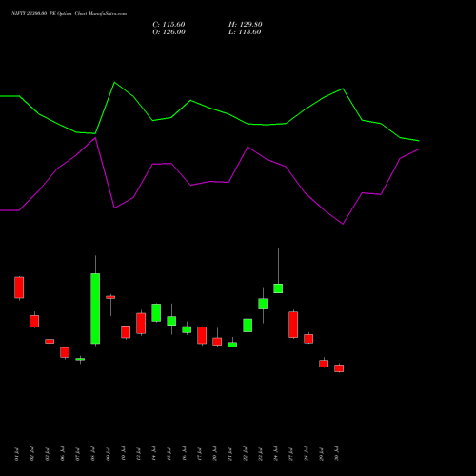Select the low value L: 113.60
476x476 pixels.
[245, 32]
